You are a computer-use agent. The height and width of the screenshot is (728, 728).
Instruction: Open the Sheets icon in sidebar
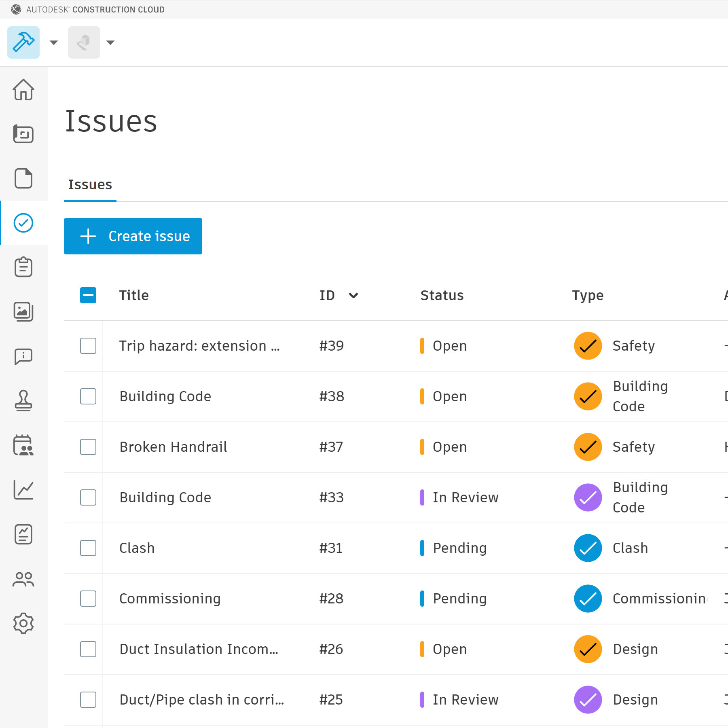(23, 134)
